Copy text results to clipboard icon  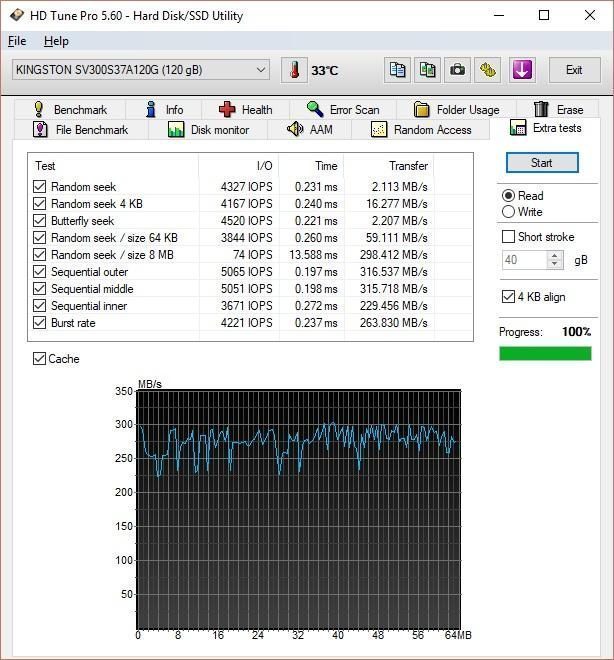(397, 70)
